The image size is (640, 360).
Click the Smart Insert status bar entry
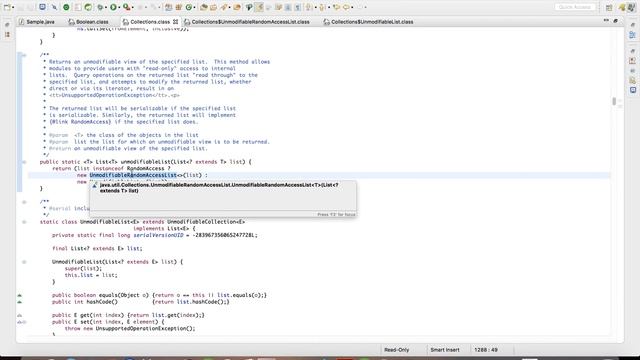(444, 350)
